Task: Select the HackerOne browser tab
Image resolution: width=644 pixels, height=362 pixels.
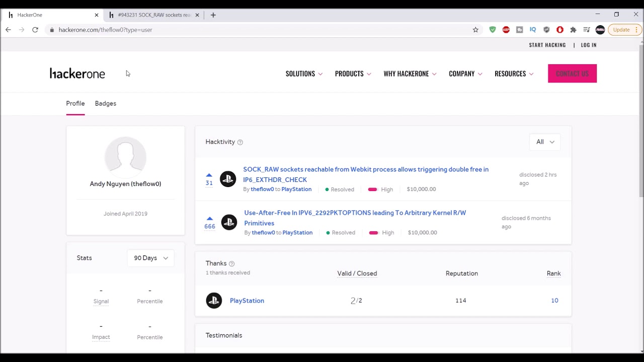Action: tap(53, 15)
